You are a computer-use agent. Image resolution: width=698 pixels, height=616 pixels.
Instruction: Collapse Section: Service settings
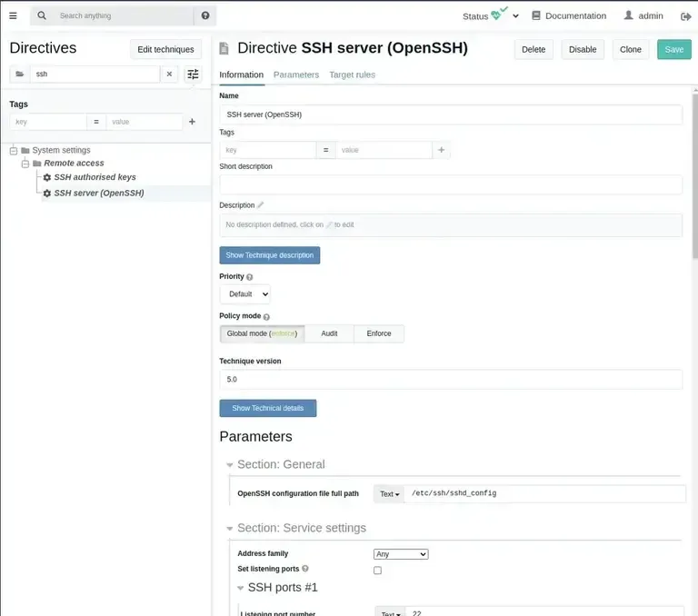point(230,529)
